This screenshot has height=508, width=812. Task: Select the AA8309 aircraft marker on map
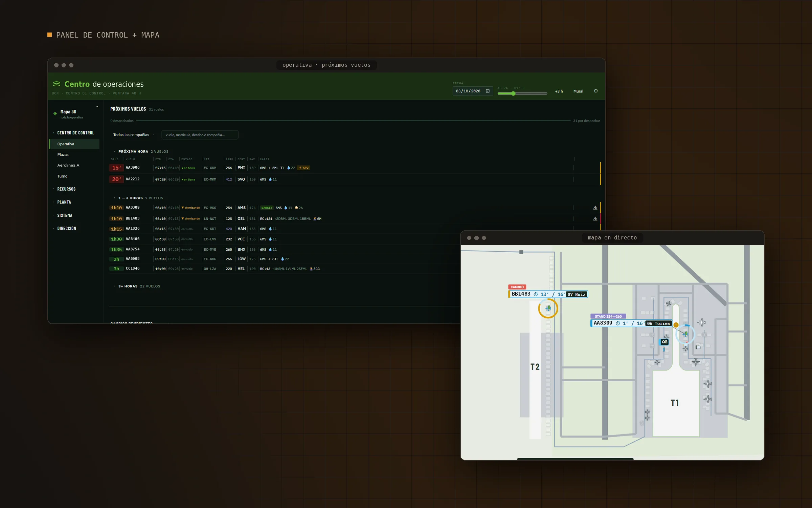click(x=685, y=334)
